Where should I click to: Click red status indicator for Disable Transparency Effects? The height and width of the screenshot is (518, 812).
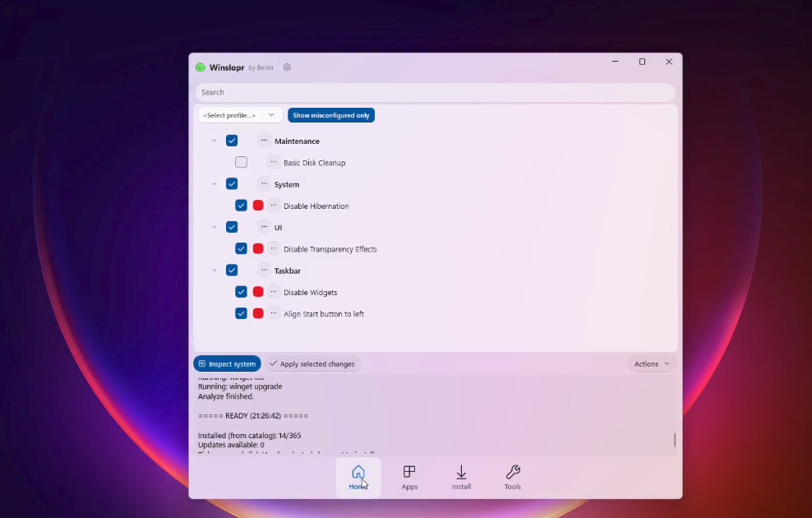coord(258,249)
